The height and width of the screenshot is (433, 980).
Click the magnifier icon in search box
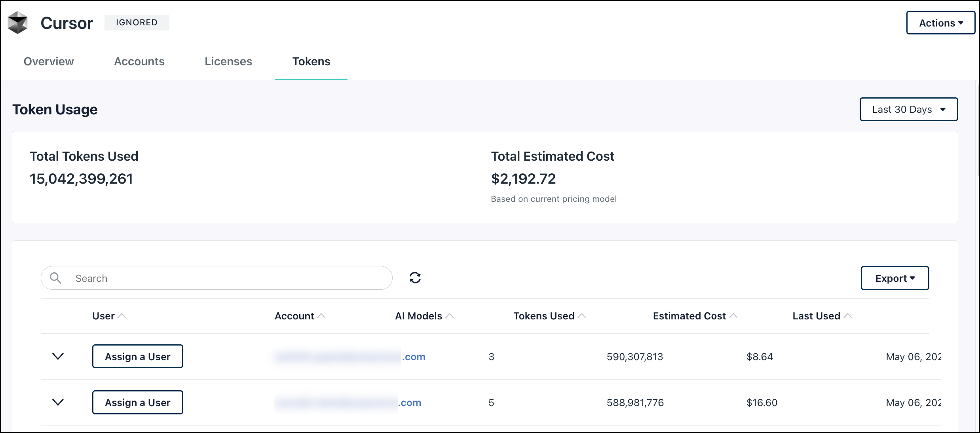[56, 278]
